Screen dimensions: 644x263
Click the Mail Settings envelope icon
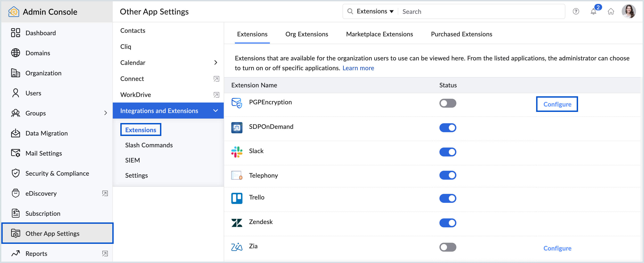tap(16, 153)
